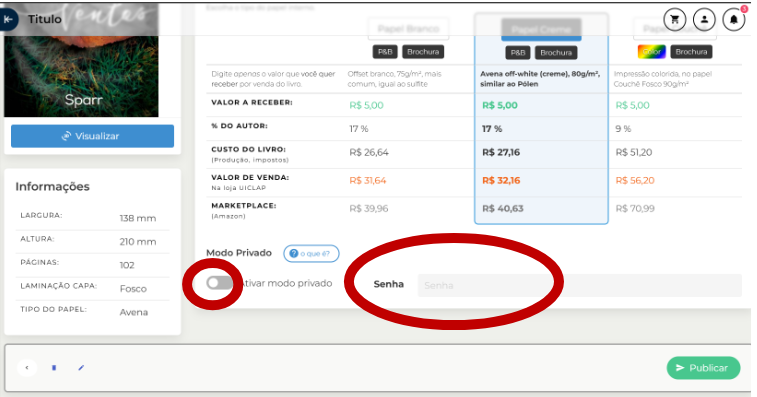Click the R$ 5,00 value in Papel Creme column
Image resolution: width=757 pixels, height=397 pixels.
[500, 105]
